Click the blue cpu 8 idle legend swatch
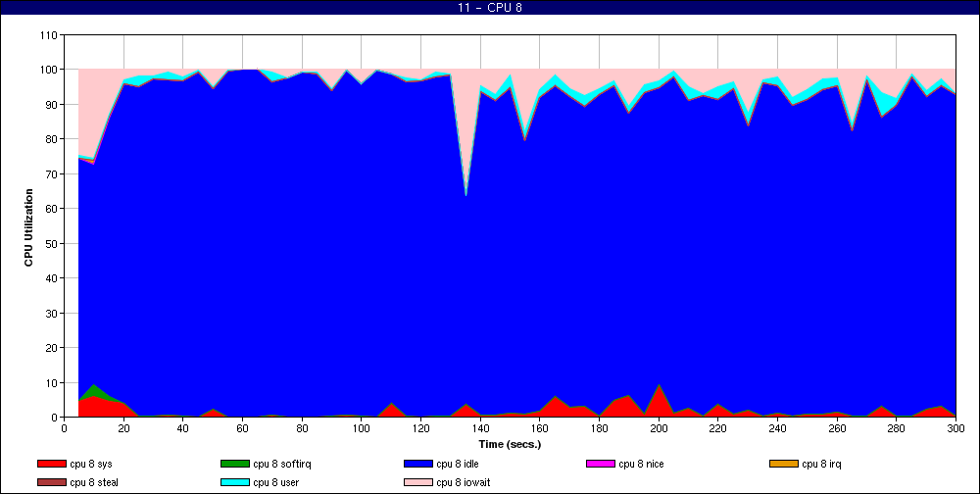This screenshot has width=980, height=494. coord(418,464)
